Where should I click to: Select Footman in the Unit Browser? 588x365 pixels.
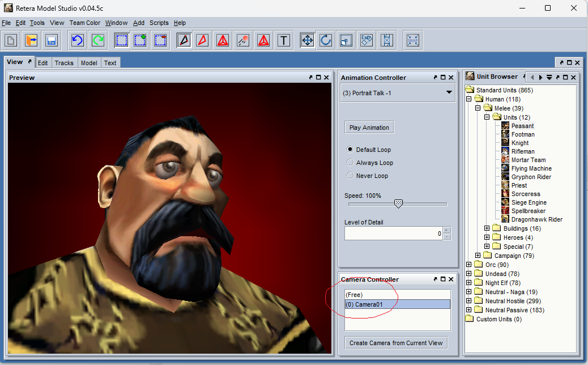pos(523,134)
